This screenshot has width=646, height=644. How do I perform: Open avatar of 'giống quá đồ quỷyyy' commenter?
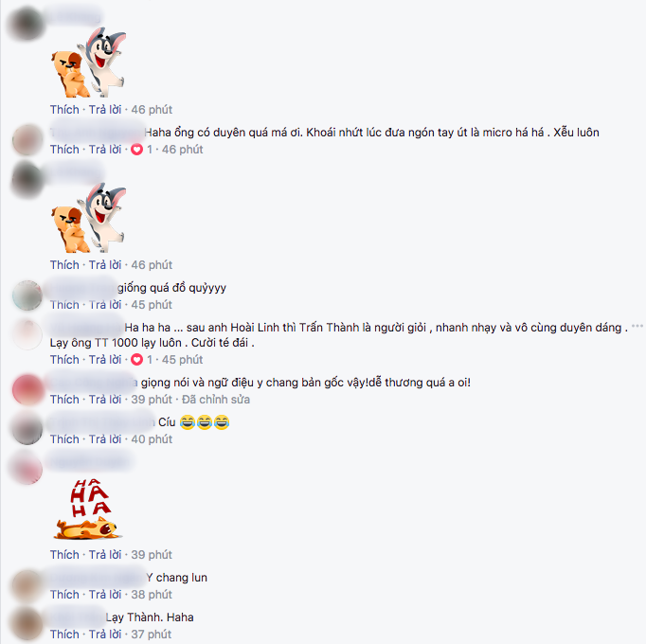27,295
